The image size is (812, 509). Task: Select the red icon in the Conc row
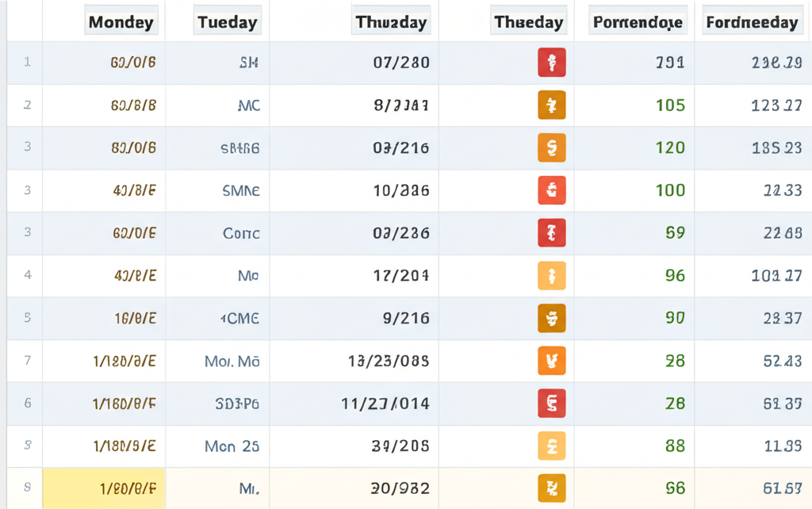coord(551,233)
